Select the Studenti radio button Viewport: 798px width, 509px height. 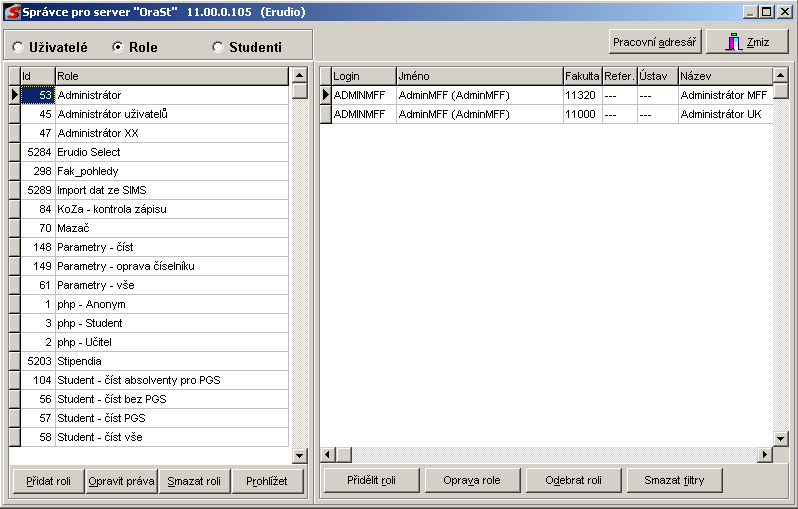tap(218, 47)
